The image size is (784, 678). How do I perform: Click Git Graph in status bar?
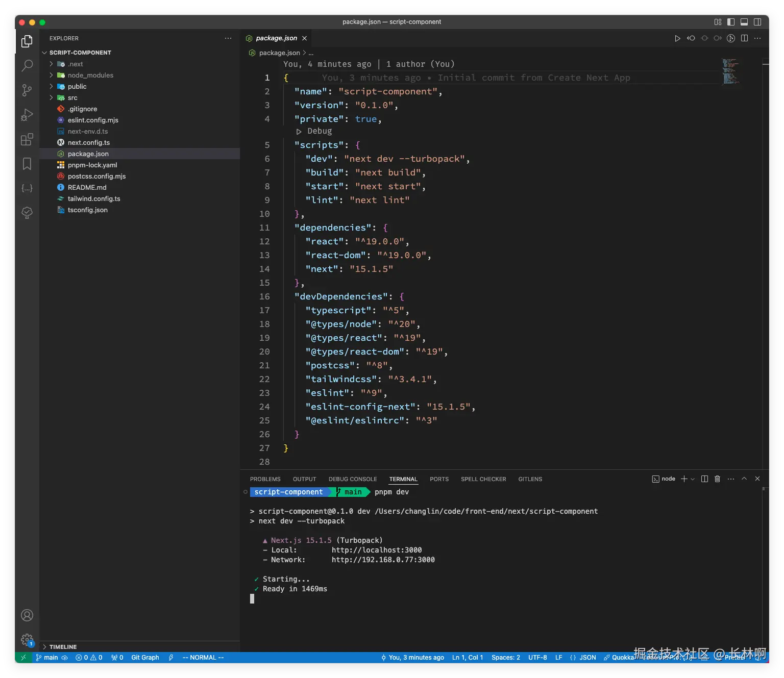click(x=145, y=658)
